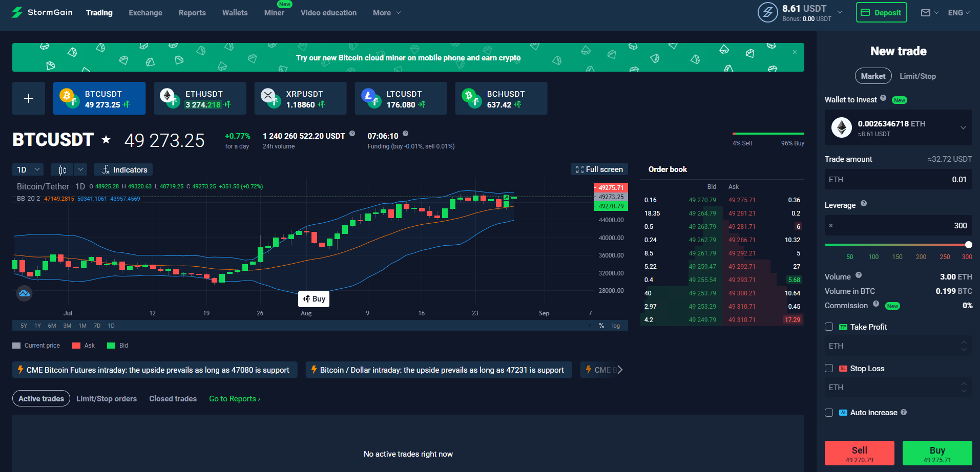Enable the Stop Loss checkbox

click(x=829, y=369)
